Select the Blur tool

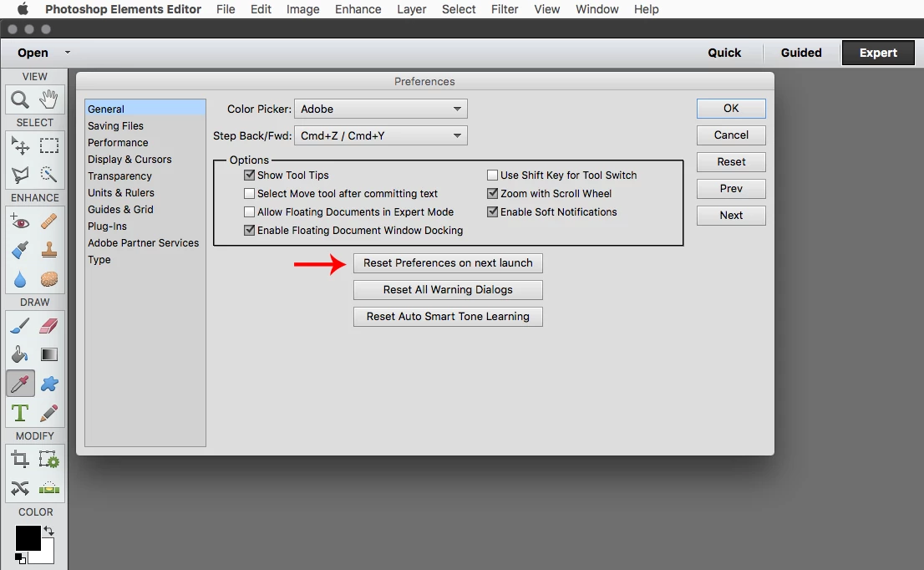coord(20,279)
